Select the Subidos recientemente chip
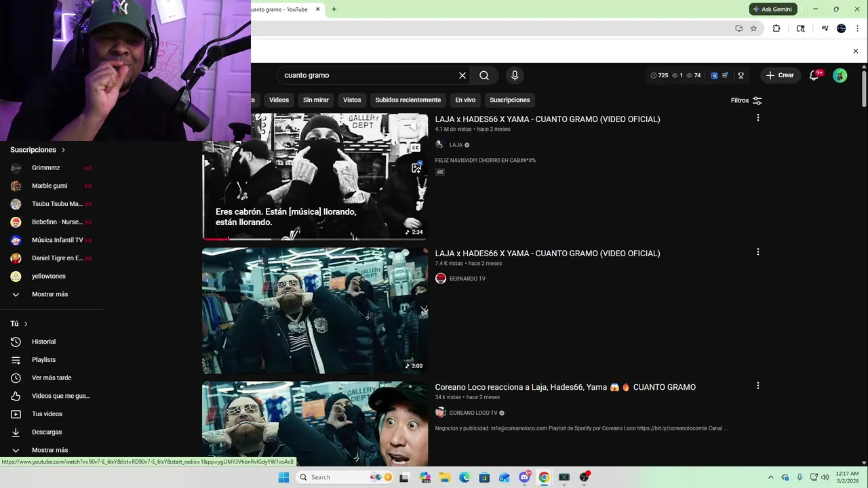The width and height of the screenshot is (868, 488). tap(408, 100)
